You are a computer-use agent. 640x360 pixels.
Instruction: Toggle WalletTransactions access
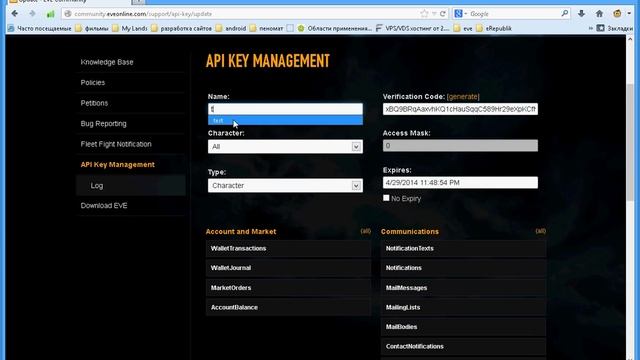[x=288, y=248]
